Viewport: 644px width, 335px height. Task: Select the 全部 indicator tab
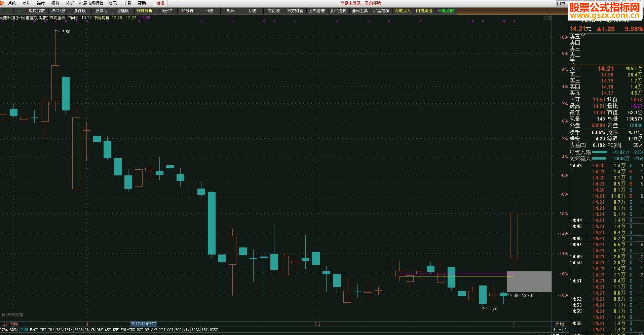[24, 330]
